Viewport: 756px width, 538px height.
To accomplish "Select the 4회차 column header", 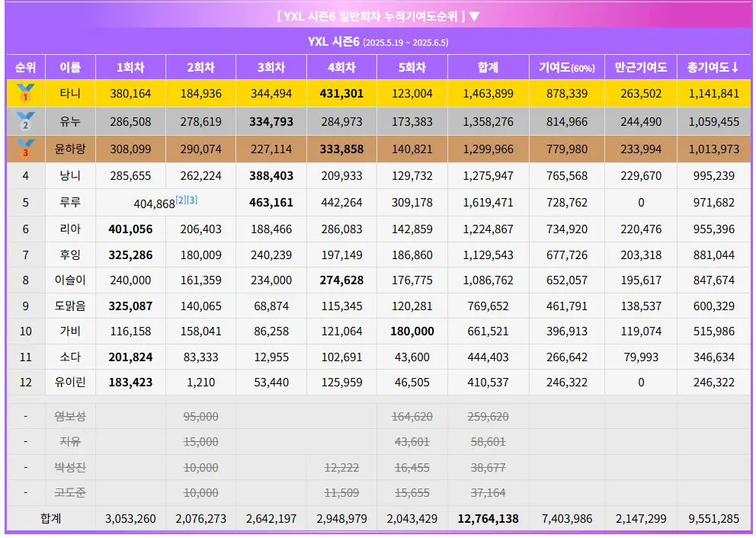I will coord(342,68).
